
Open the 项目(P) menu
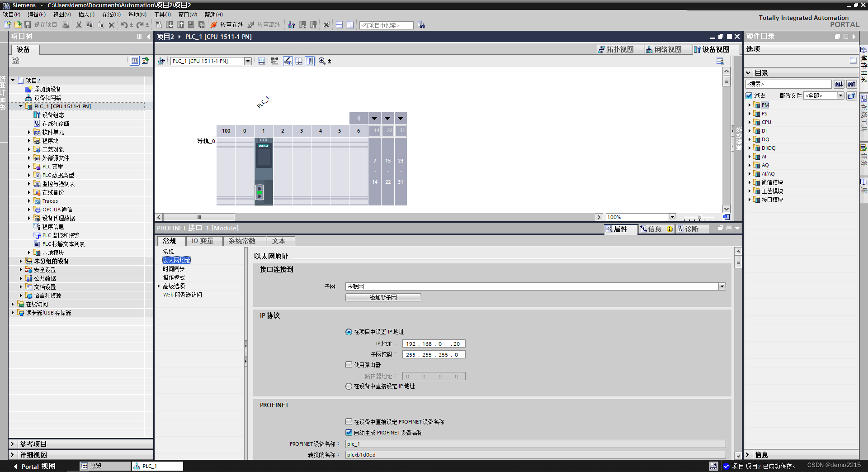point(12,14)
